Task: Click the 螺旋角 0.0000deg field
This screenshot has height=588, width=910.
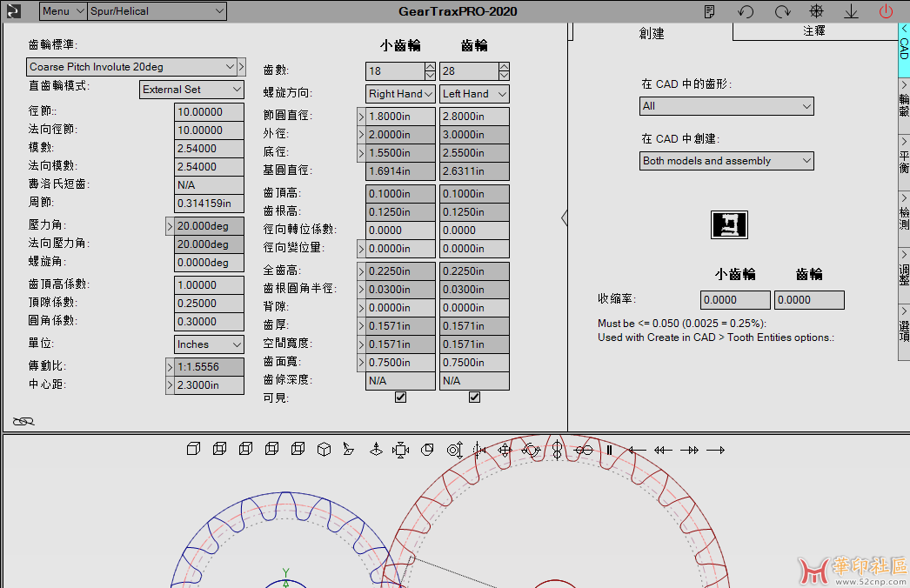Action: [209, 263]
